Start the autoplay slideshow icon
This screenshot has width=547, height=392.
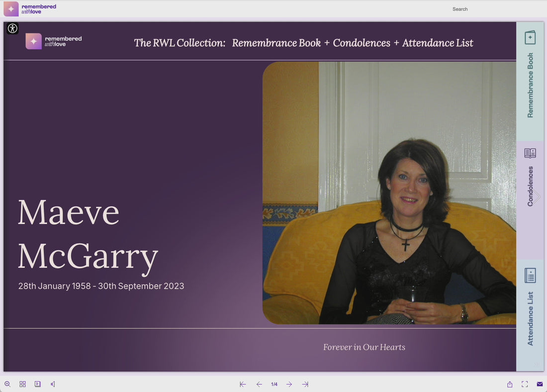tap(38, 384)
